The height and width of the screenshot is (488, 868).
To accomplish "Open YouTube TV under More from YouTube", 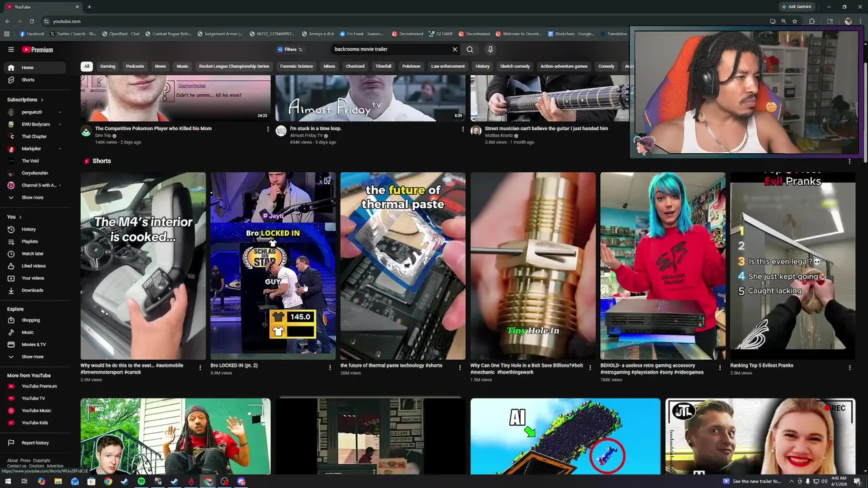I will [x=35, y=399].
